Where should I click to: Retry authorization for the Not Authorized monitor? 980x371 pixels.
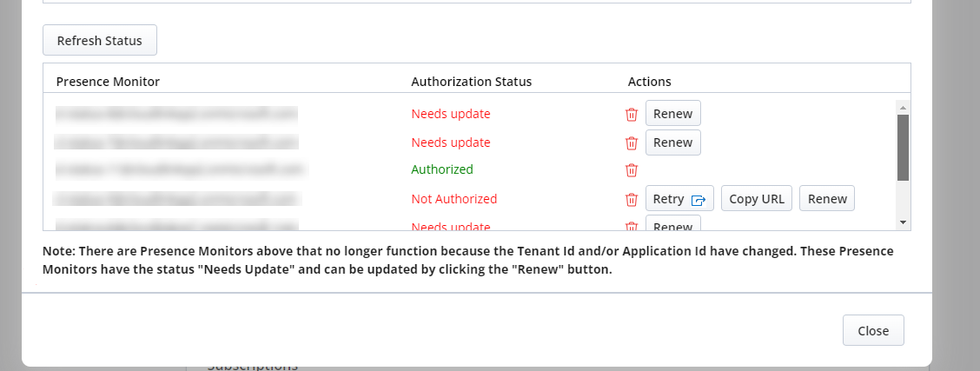[668, 199]
